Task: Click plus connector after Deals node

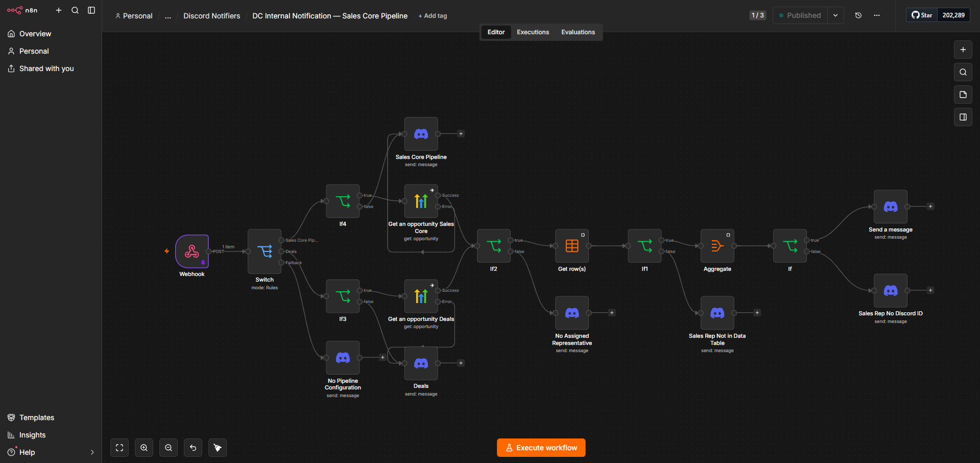Action: [x=461, y=363]
